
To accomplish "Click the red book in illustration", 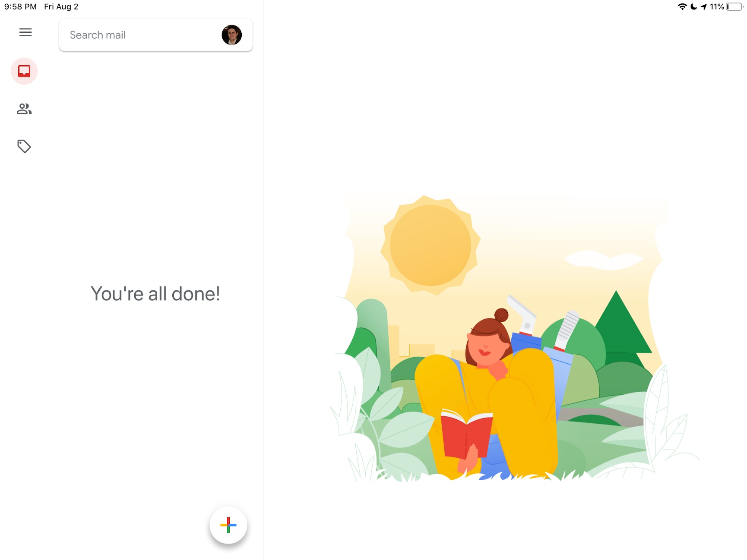I will (x=466, y=434).
